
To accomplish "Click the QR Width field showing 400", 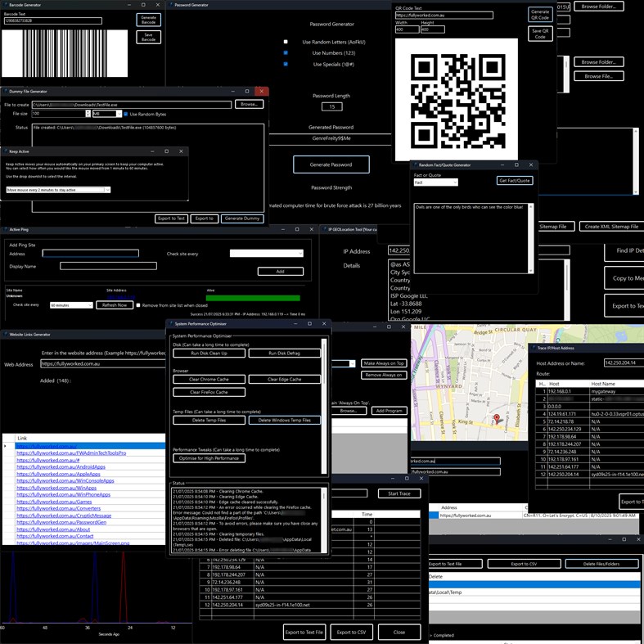I will point(407,29).
